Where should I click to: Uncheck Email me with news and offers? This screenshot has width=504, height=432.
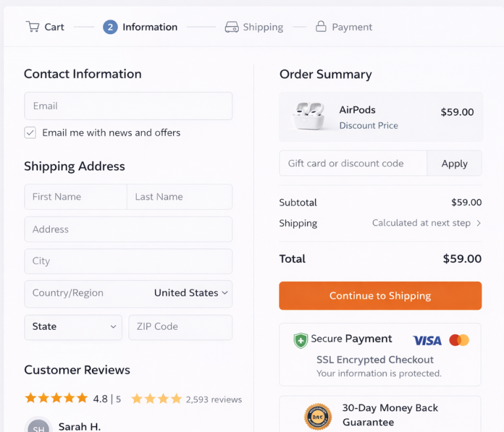(x=30, y=132)
